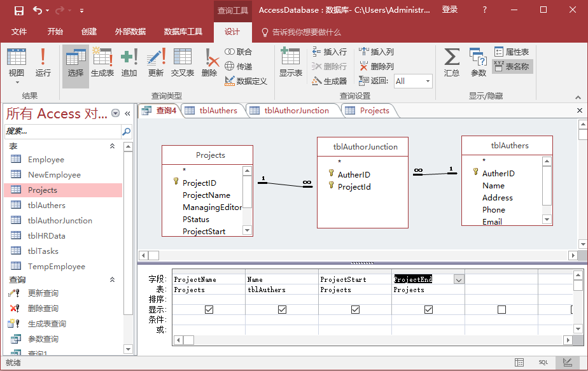This screenshot has height=371, width=588.
Task: Click scroll down arrow in Projects field list
Action: coord(247,230)
